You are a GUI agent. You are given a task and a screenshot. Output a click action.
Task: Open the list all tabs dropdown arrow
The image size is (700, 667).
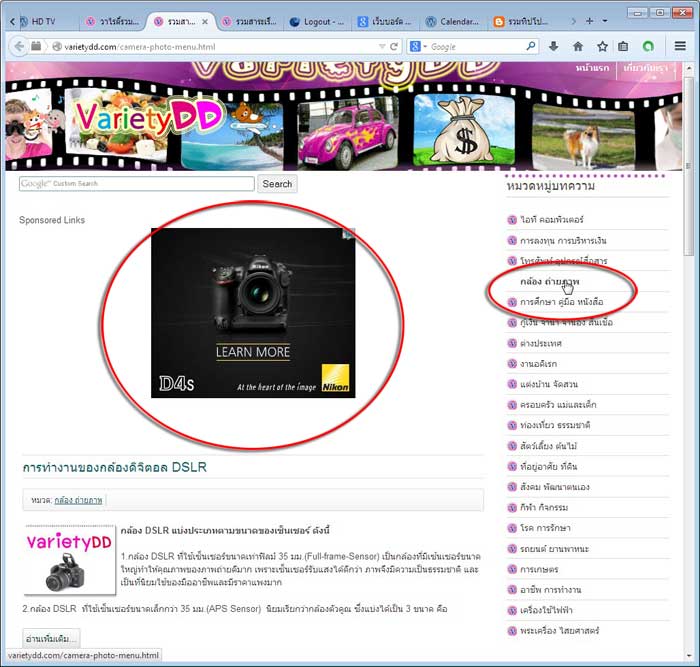coord(605,21)
